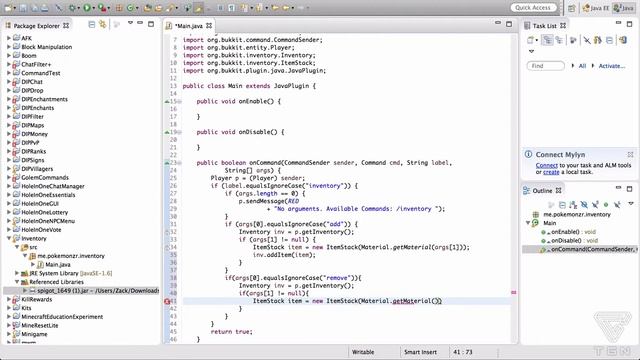Click the red error mark in overview ruler

click(513, 292)
